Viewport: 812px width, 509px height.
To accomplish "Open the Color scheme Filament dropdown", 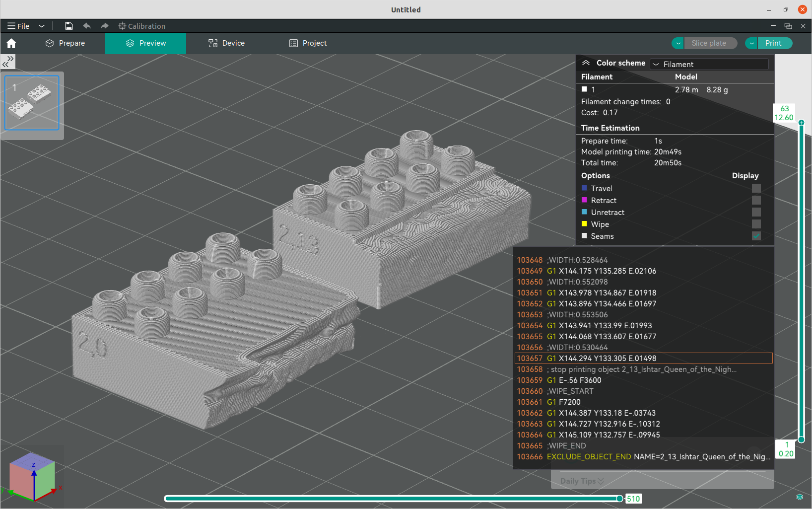I will 709,64.
